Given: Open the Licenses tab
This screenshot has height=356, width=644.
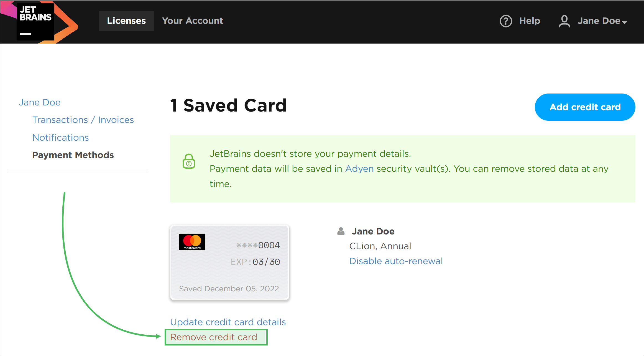Looking at the screenshot, I should (x=126, y=21).
